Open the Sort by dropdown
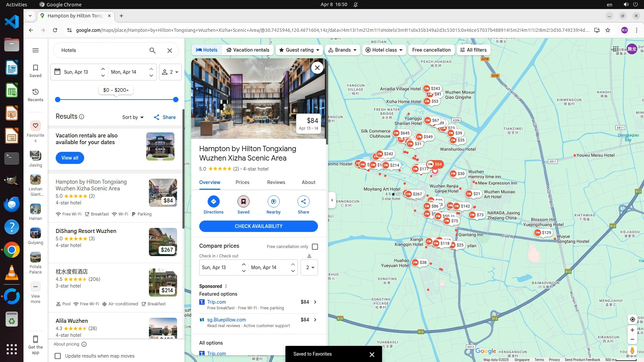The width and height of the screenshot is (644, 362). point(133,117)
